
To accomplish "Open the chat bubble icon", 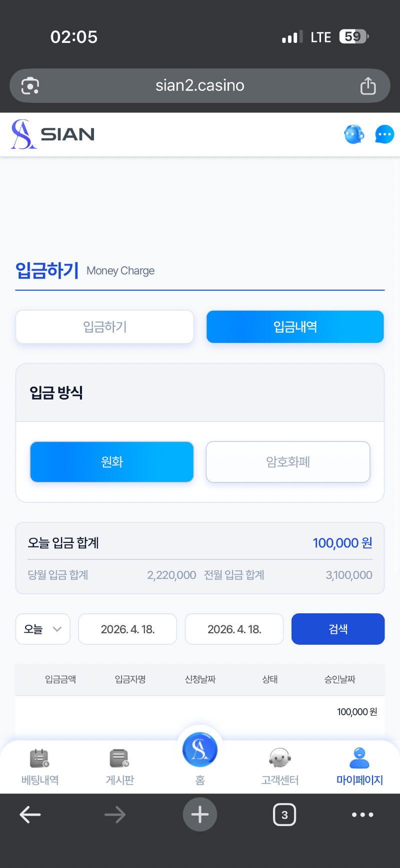I will pos(384,134).
